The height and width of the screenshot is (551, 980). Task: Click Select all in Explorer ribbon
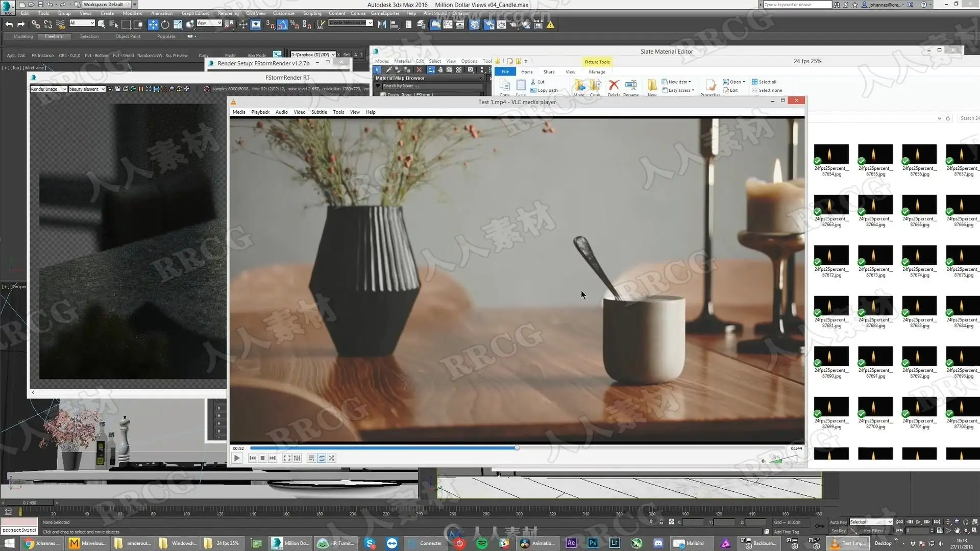pos(764,82)
